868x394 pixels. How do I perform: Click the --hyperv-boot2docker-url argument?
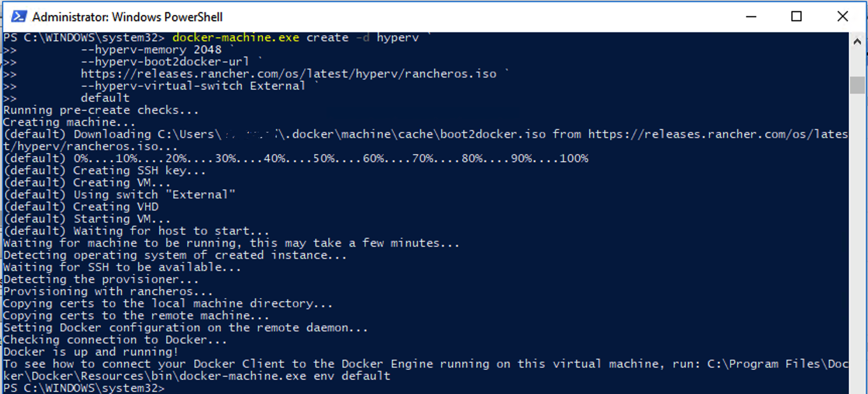click(165, 62)
